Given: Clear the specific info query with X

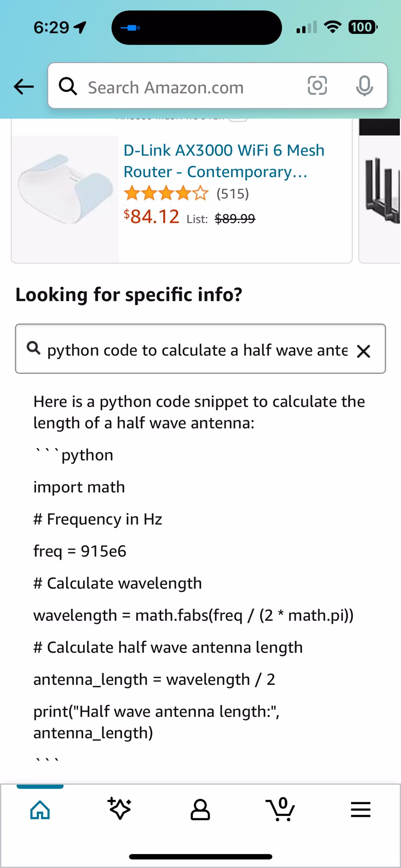Looking at the screenshot, I should coord(364,351).
